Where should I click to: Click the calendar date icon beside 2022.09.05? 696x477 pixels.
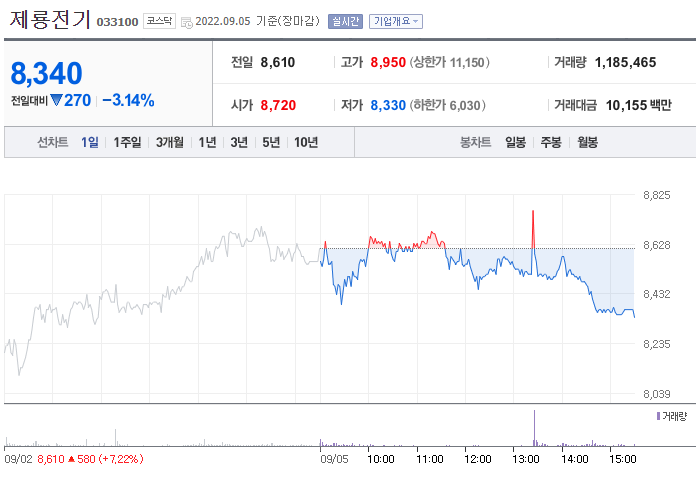(x=187, y=22)
